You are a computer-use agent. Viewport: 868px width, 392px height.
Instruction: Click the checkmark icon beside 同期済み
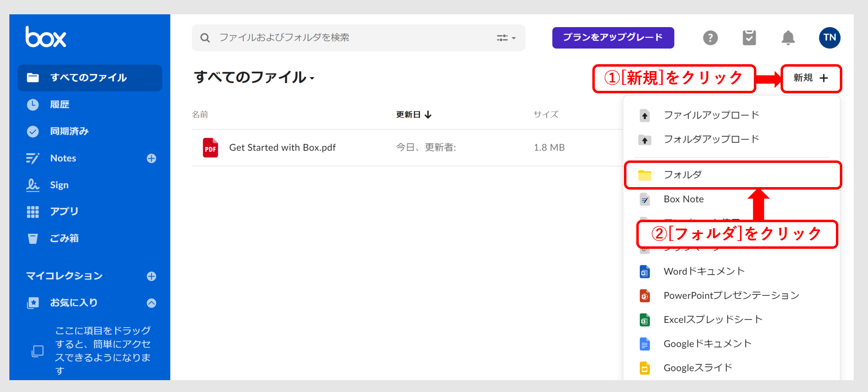pos(33,131)
